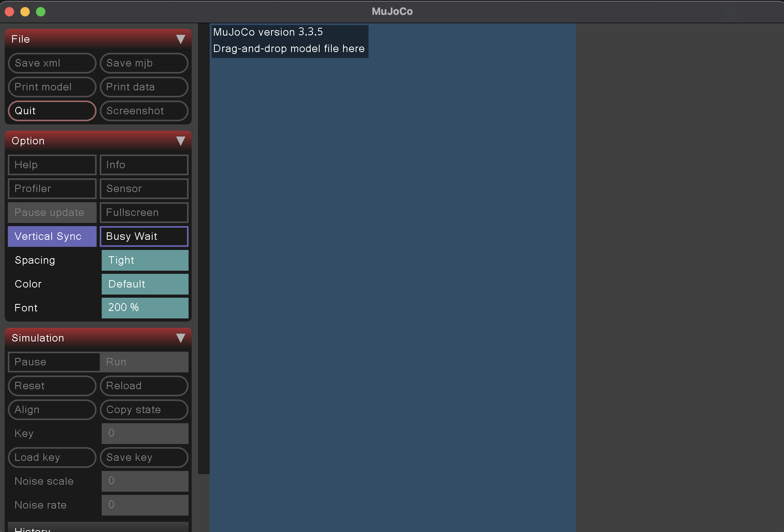Click the Reload button

point(144,386)
